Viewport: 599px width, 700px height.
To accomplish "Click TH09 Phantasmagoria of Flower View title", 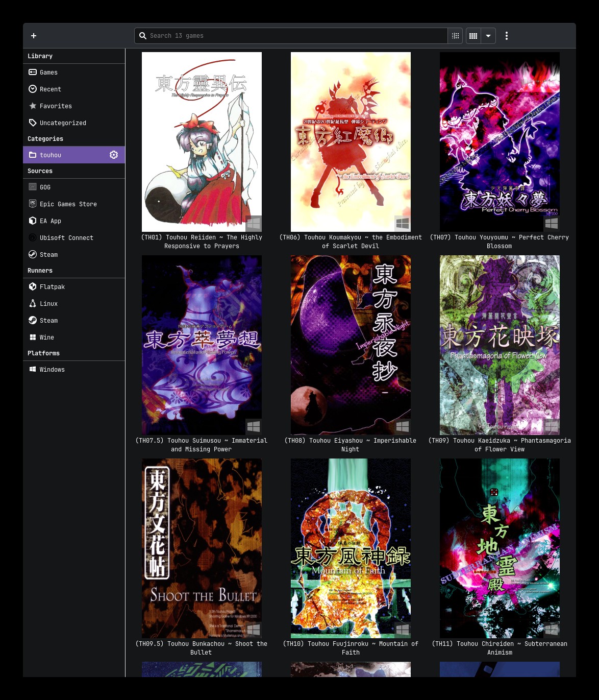I will tap(500, 445).
